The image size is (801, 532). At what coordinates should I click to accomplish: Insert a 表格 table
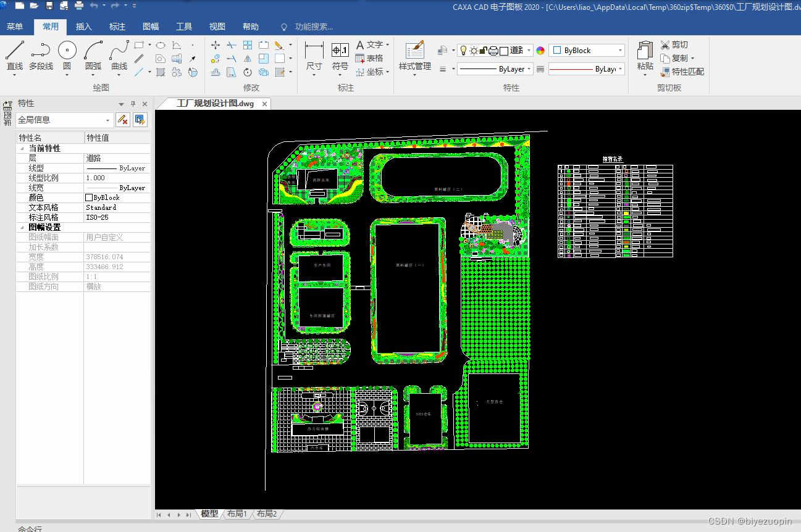point(369,58)
